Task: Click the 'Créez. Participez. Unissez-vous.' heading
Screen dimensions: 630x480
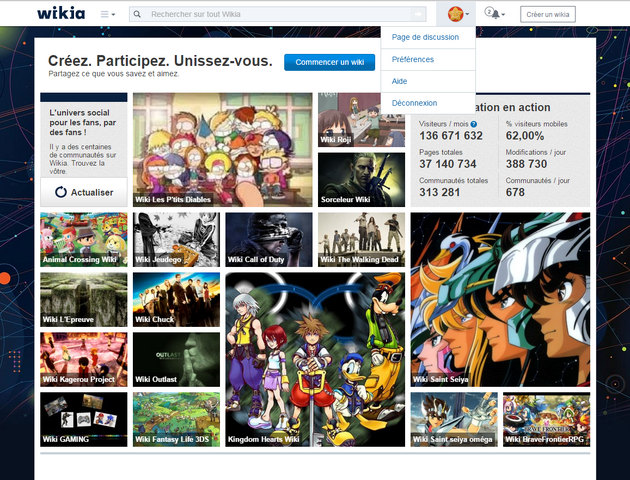Action: 160,61
